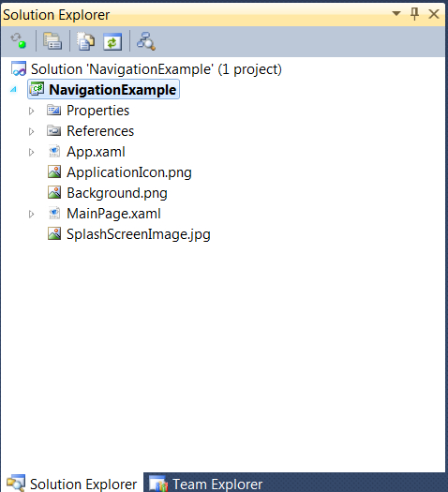Screen dimensions: 448x492
Task: Switch to the Solution Explorer tab
Action: click(72, 484)
